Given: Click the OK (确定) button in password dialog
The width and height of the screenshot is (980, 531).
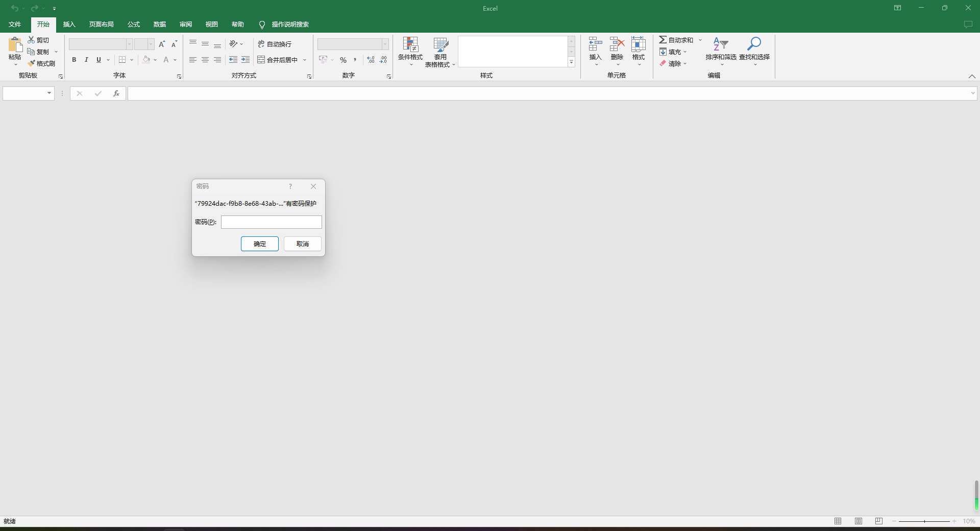Looking at the screenshot, I should click(259, 244).
